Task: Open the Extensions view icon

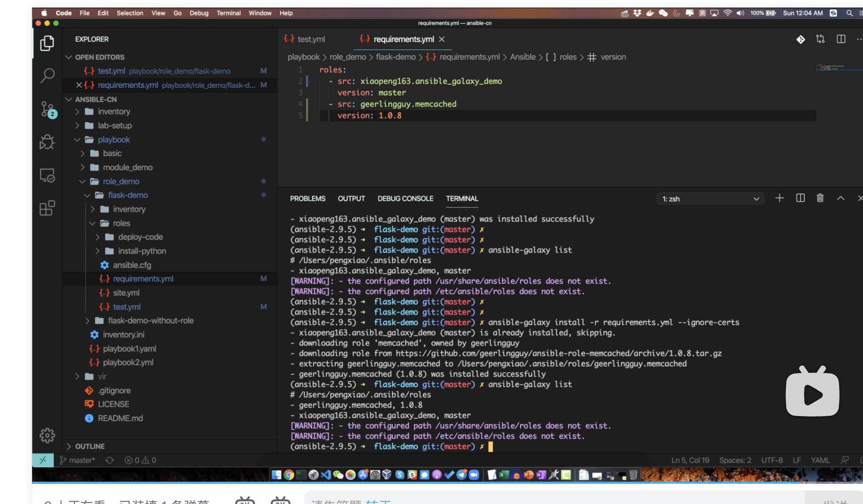Action: coord(47,208)
